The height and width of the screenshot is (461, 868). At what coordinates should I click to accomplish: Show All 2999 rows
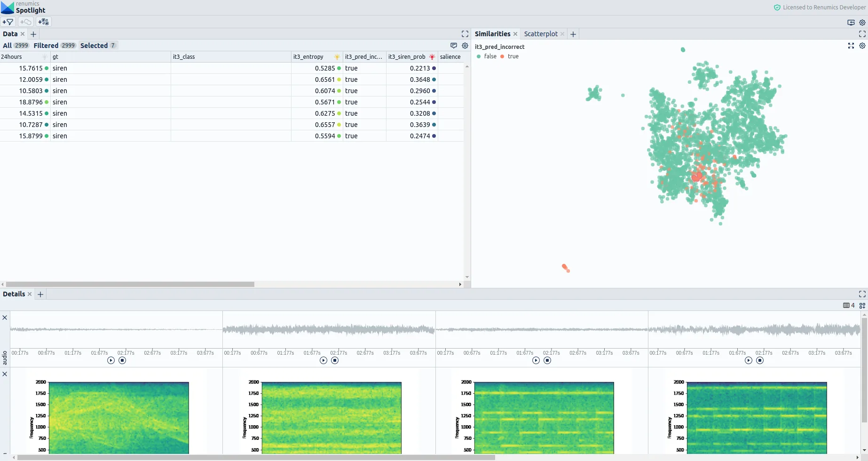pos(16,46)
